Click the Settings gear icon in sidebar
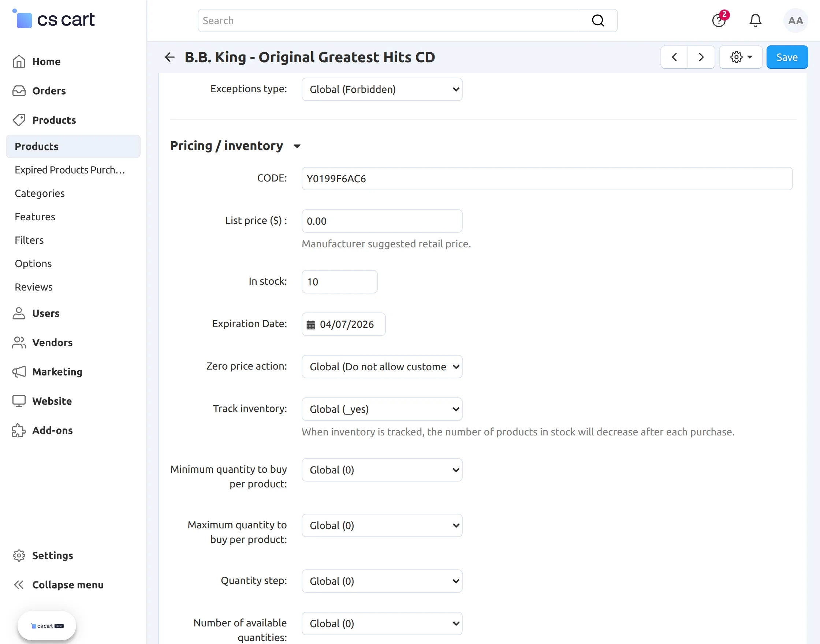Image resolution: width=820 pixels, height=644 pixels. click(19, 555)
